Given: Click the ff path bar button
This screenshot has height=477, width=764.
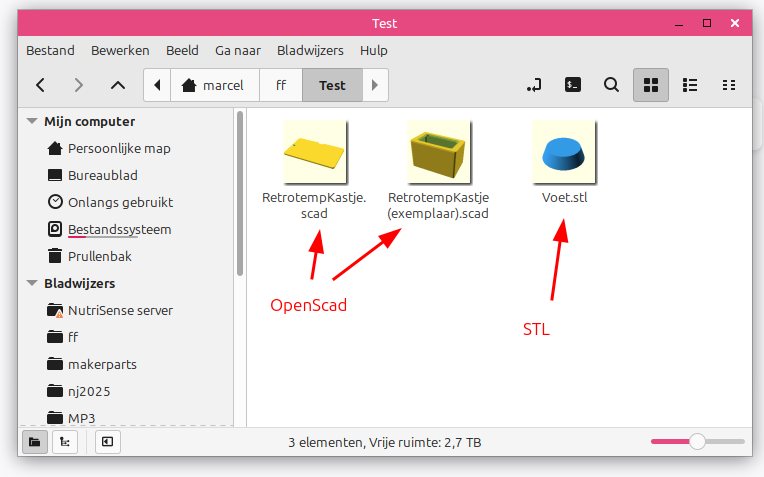Looking at the screenshot, I should click(281, 86).
